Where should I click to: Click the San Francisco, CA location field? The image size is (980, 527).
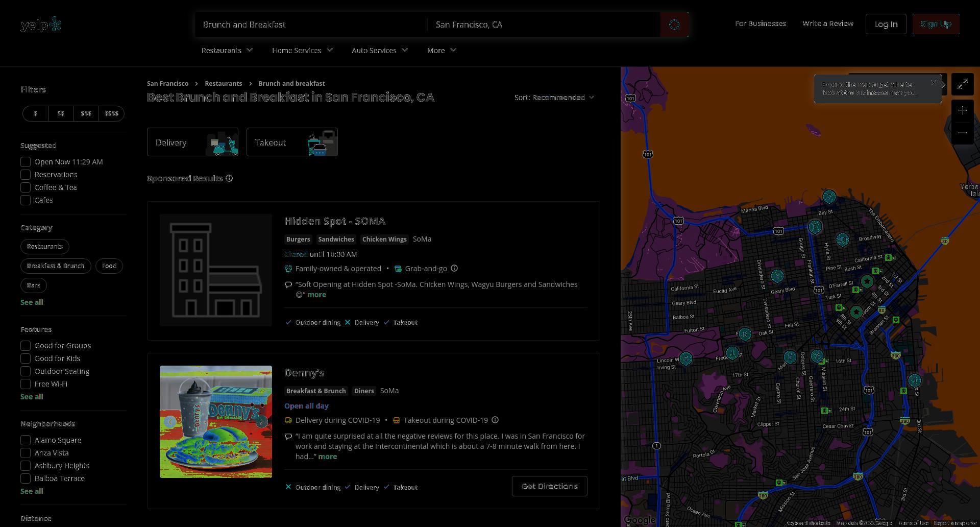point(544,25)
